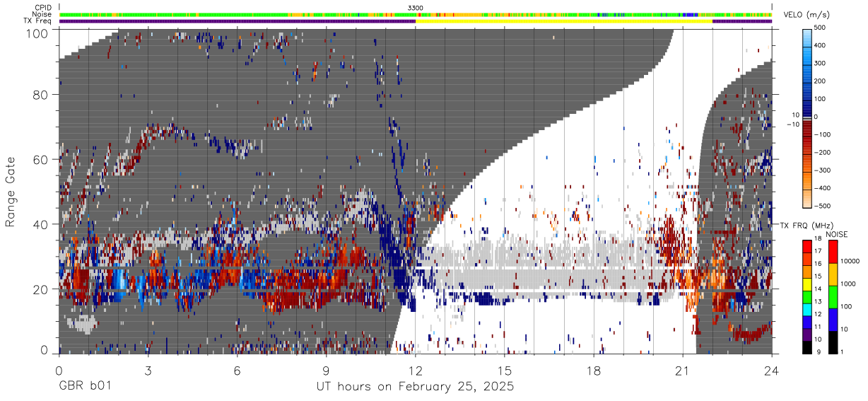
Task: Click the -200 velocity colorbar label
Action: (x=822, y=152)
